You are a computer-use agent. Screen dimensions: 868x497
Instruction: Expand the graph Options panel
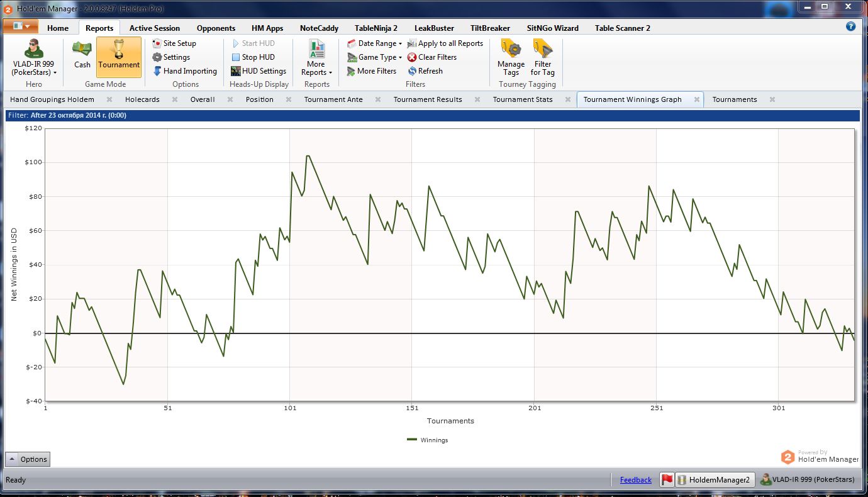point(28,459)
